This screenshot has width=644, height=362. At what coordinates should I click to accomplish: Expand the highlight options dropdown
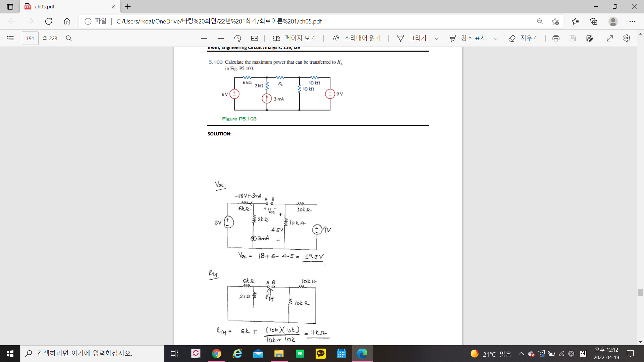click(x=496, y=39)
